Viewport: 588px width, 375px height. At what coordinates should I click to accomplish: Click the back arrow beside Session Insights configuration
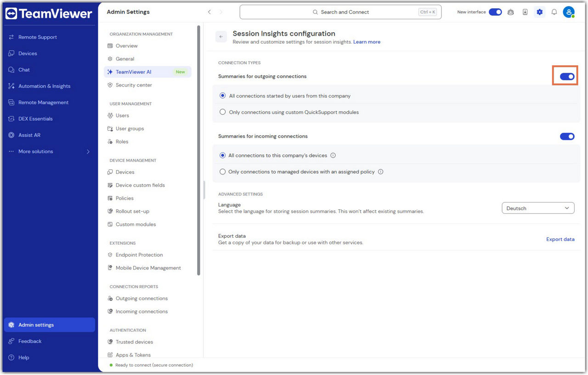click(221, 37)
